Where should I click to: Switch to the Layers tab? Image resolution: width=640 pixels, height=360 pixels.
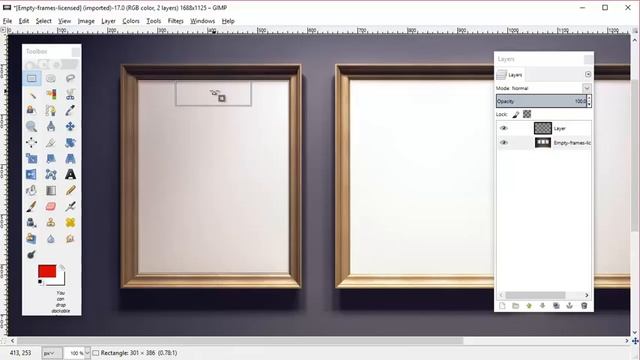click(509, 75)
